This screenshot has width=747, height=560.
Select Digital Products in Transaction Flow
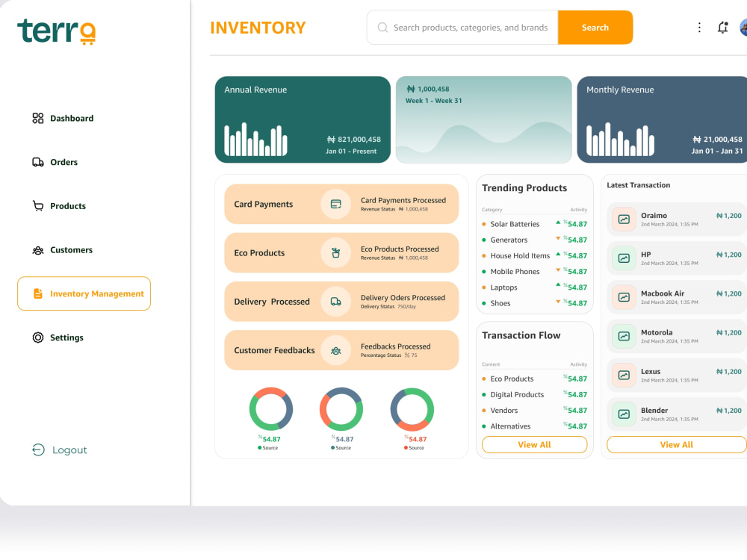pyautogui.click(x=535, y=394)
